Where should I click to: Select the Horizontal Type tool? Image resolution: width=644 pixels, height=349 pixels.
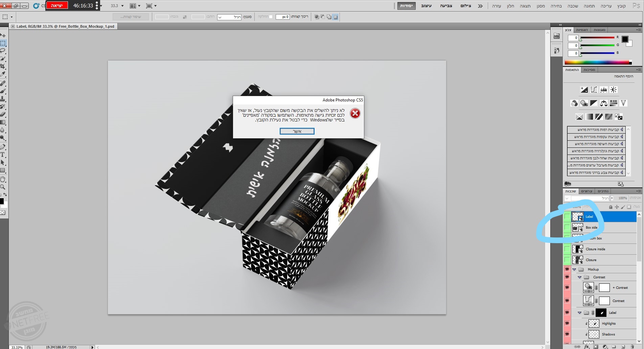point(3,155)
